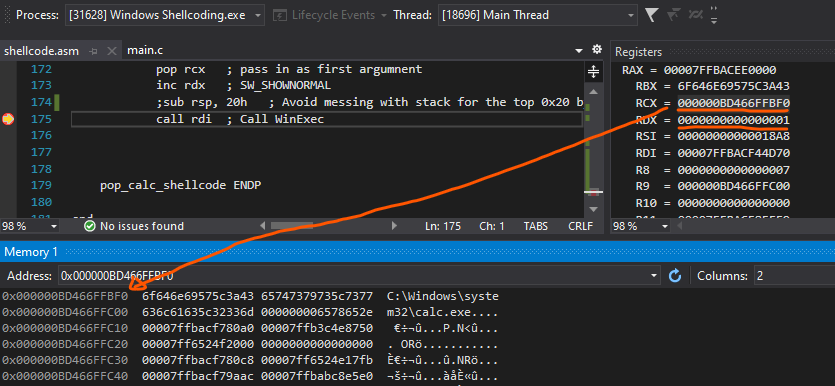The height and width of the screenshot is (386, 835).
Task: Click memory address row 0x000000BD466FFC40
Action: (x=65, y=377)
